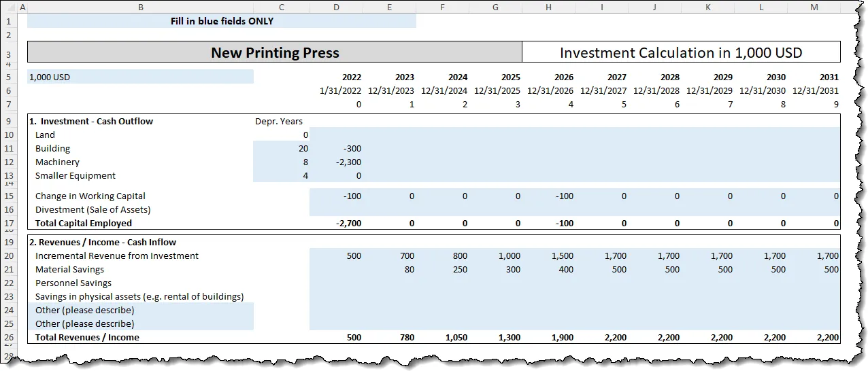Select row 10 header
The height and width of the screenshot is (371, 868).
(8, 135)
